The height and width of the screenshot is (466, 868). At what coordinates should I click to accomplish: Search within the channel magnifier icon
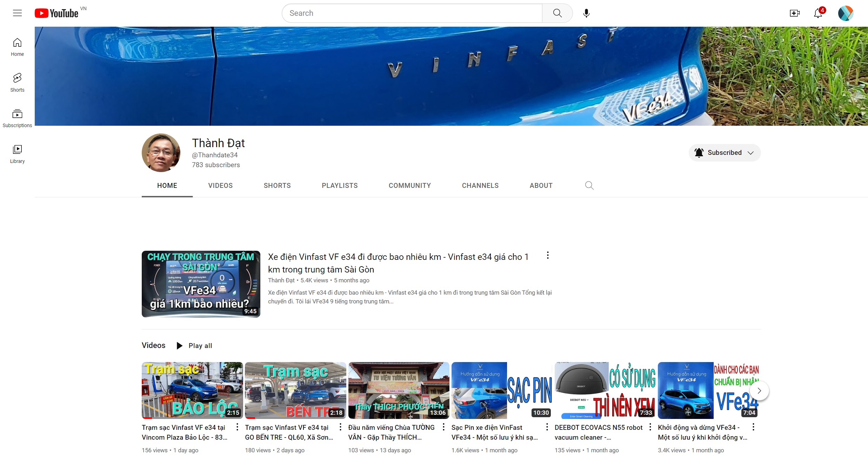589,185
